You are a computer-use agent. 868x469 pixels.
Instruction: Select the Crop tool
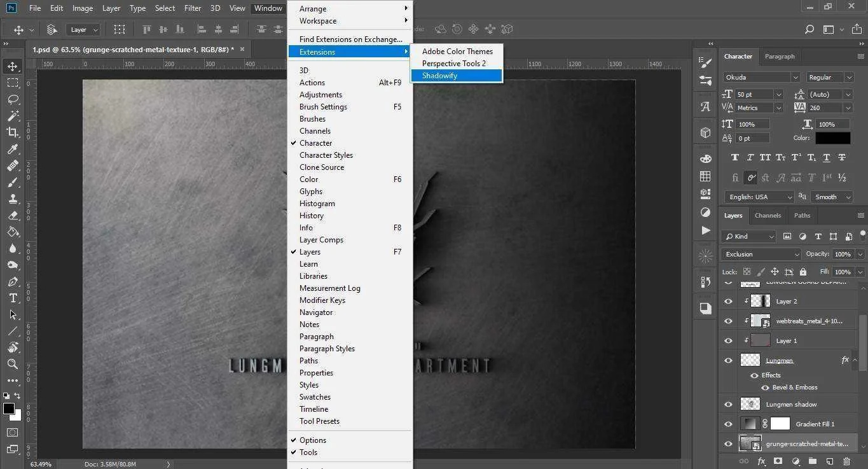pos(13,132)
